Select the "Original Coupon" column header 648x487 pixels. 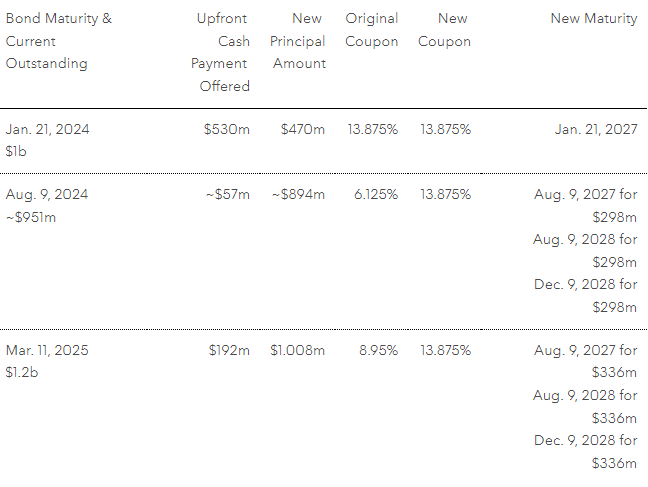(x=372, y=30)
